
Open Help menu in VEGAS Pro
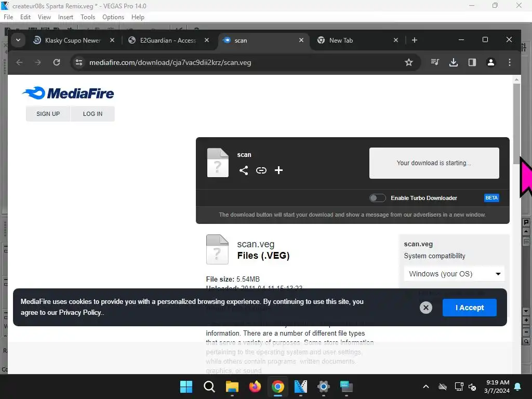[138, 17]
